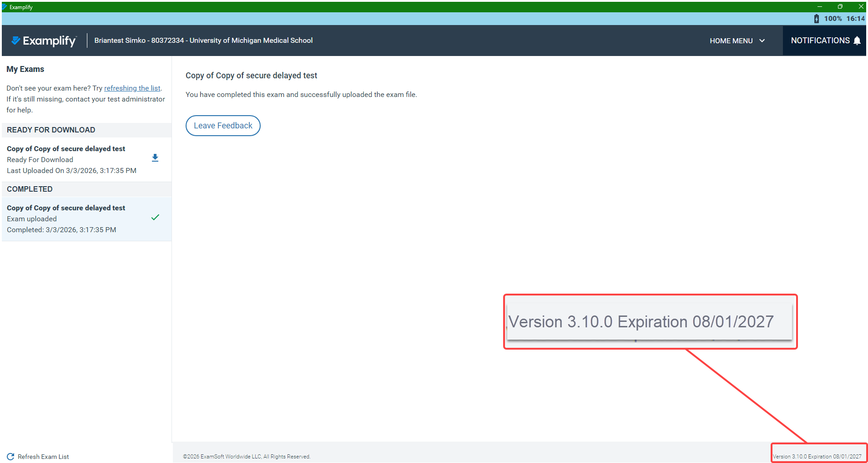Select the Ready For Download exam title

pyautogui.click(x=66, y=148)
